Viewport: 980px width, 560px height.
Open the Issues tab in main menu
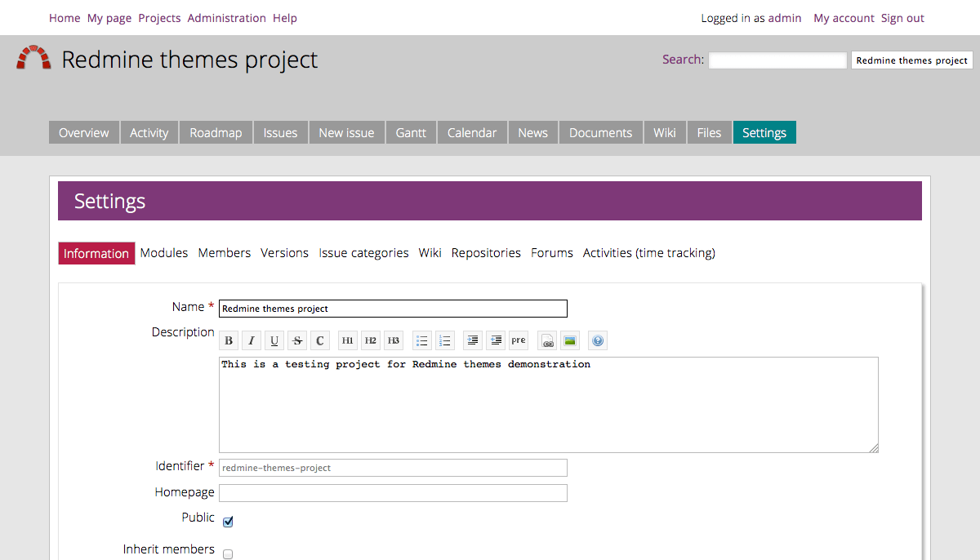280,133
